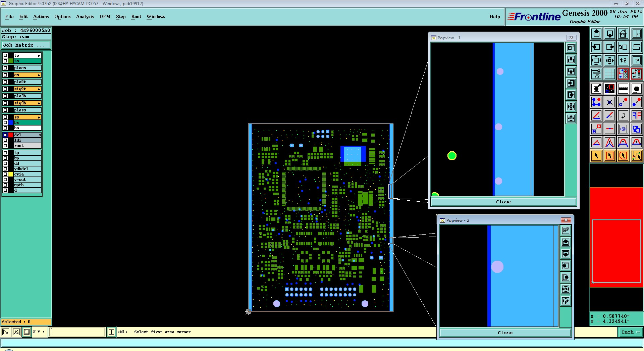Click the grid snap icon left of XY label
Image resolution: width=644 pixels, height=351 pixels.
[x=27, y=332]
